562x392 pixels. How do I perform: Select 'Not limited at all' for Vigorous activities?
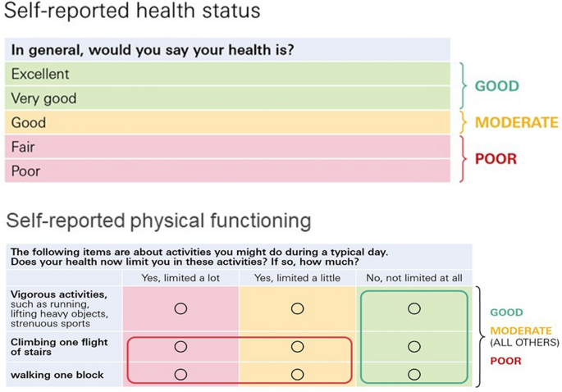pyautogui.click(x=414, y=309)
